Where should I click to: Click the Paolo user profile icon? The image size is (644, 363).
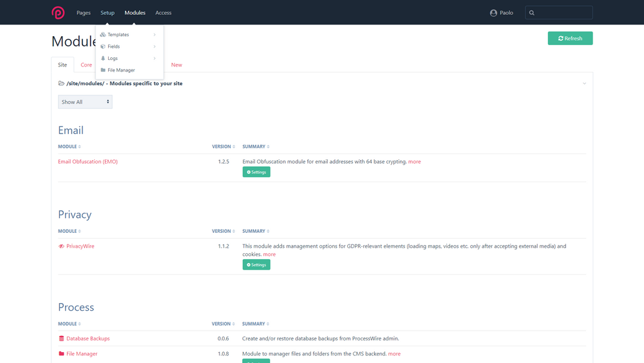493,13
